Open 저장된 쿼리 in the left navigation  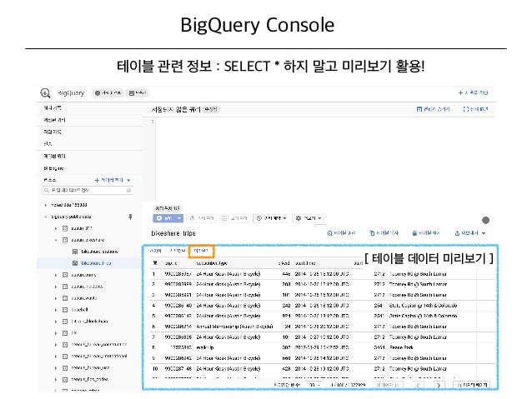click(54, 120)
